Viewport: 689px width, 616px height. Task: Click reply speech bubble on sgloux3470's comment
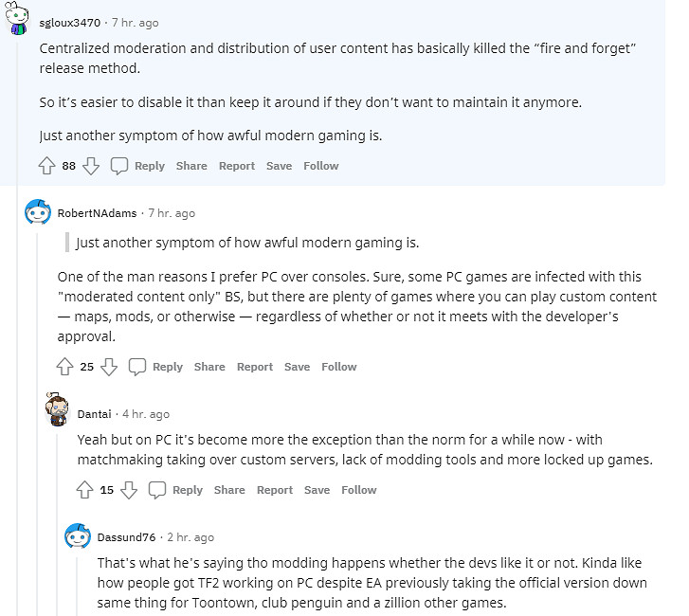[x=119, y=166]
